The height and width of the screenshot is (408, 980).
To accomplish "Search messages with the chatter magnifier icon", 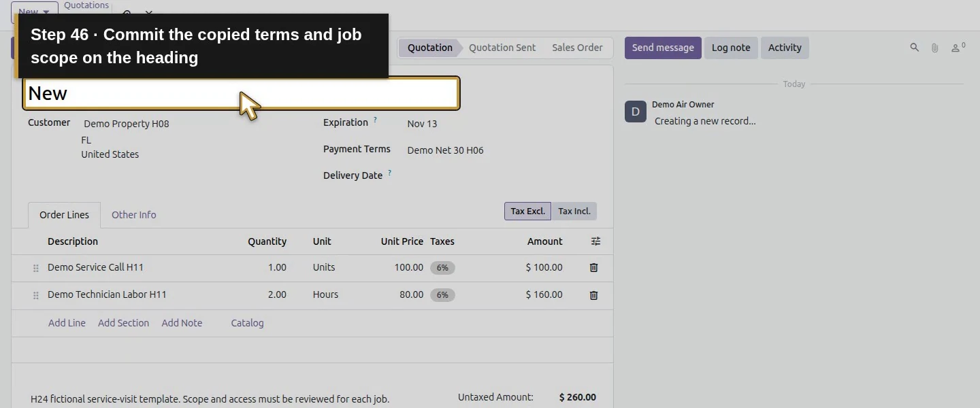I will click(915, 48).
